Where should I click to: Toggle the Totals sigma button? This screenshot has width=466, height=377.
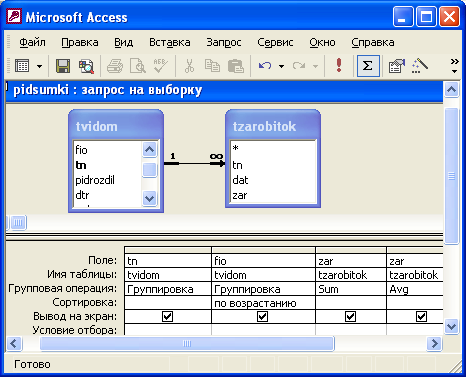(x=368, y=66)
